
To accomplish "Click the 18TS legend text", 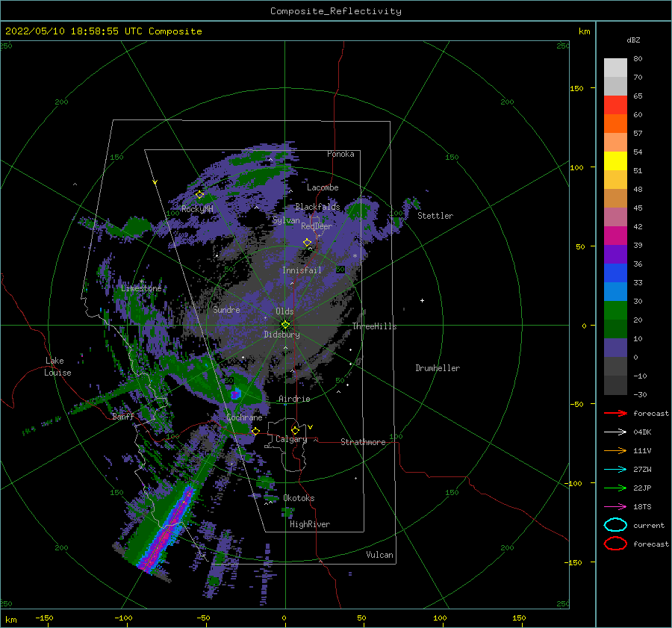I will [642, 507].
